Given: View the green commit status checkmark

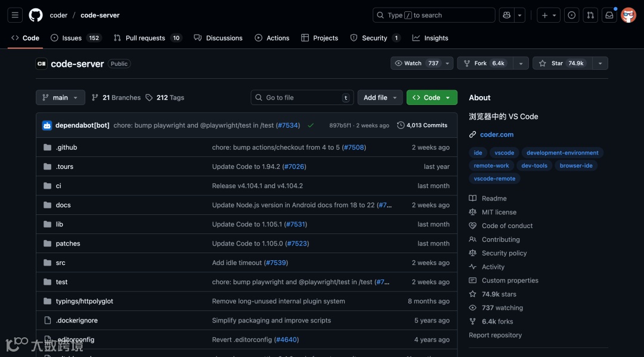Looking at the screenshot, I should (x=311, y=125).
